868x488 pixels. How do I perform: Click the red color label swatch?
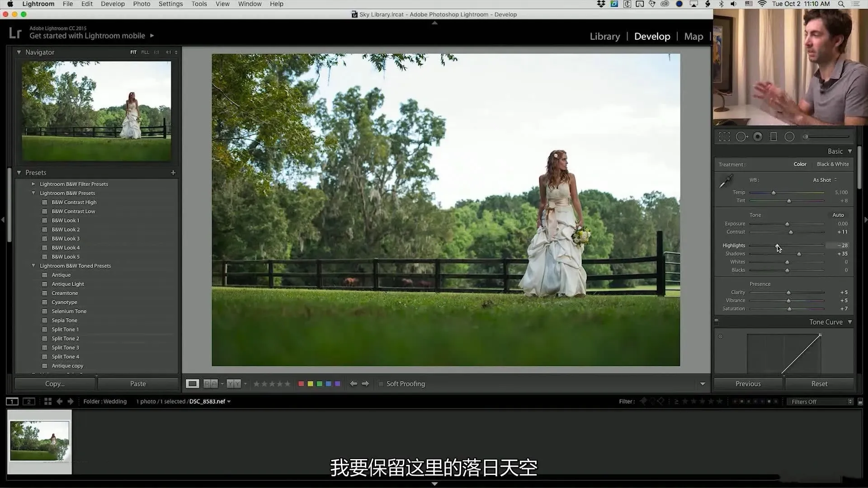pos(301,384)
